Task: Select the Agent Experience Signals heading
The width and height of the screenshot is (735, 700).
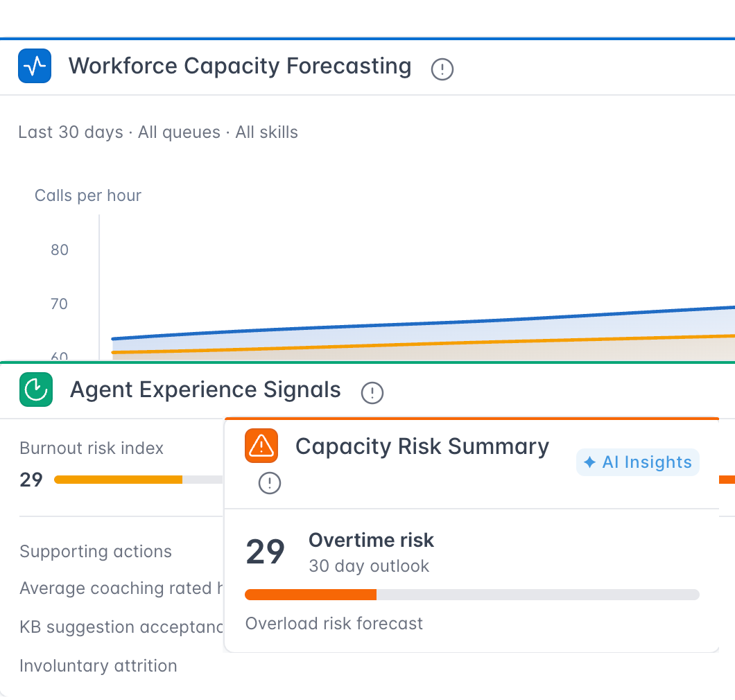Action: click(x=205, y=390)
